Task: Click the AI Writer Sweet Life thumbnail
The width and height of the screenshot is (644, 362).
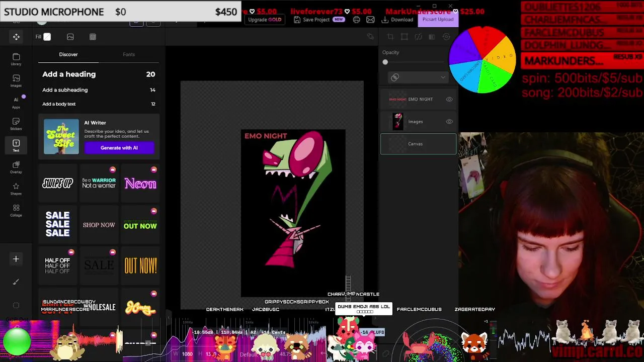Action: (x=61, y=136)
